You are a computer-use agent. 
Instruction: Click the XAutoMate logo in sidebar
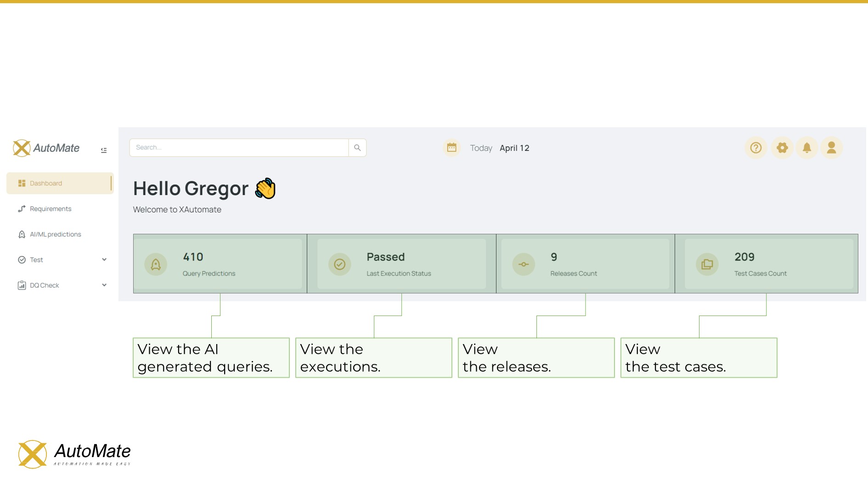pyautogui.click(x=46, y=148)
